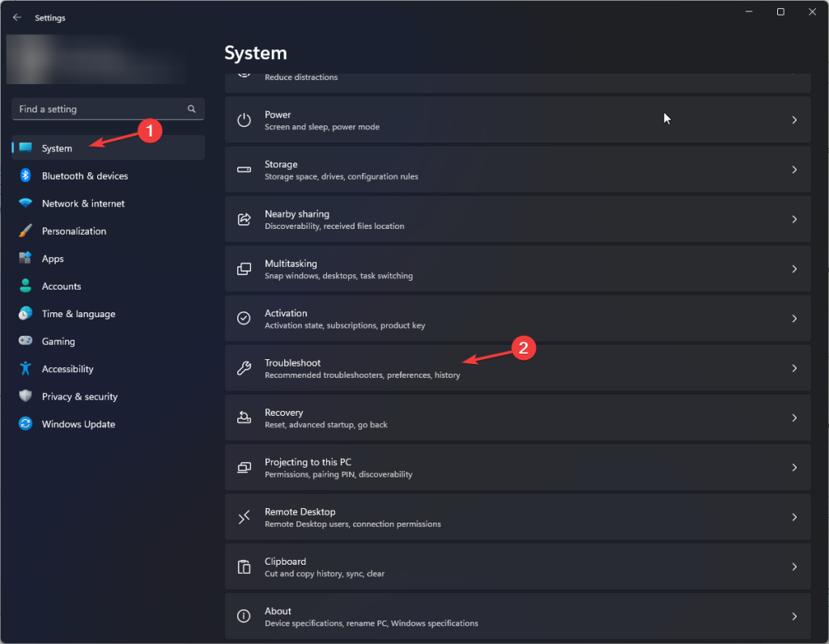Click the Storage drive icon
This screenshot has height=644, width=829.
(244, 169)
